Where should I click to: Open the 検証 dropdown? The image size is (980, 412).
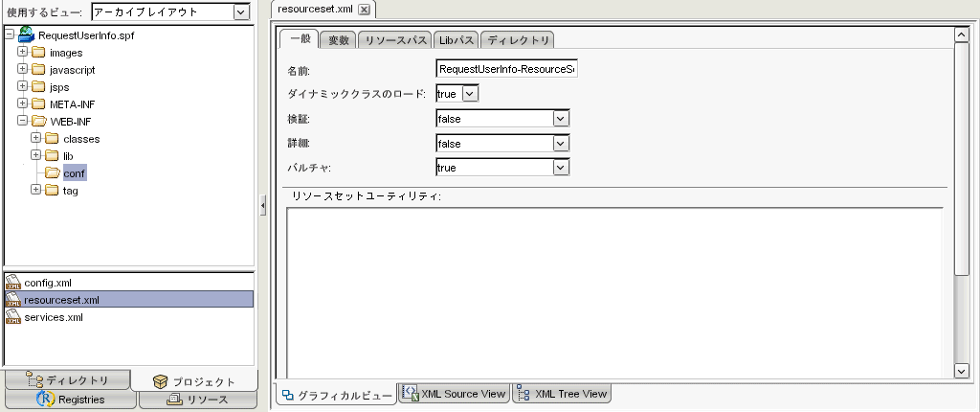(561, 119)
